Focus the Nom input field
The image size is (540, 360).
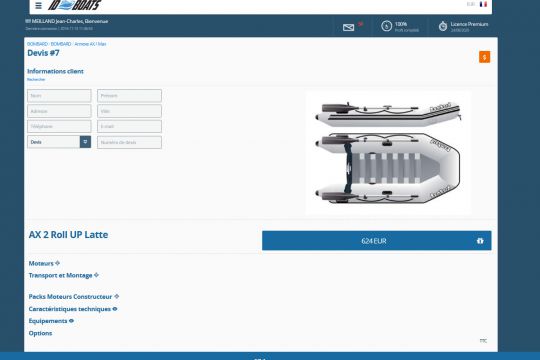tap(59, 96)
